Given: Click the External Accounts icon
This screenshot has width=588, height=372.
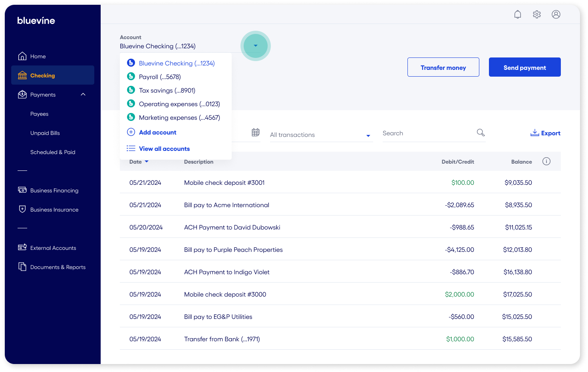Looking at the screenshot, I should pos(22,247).
